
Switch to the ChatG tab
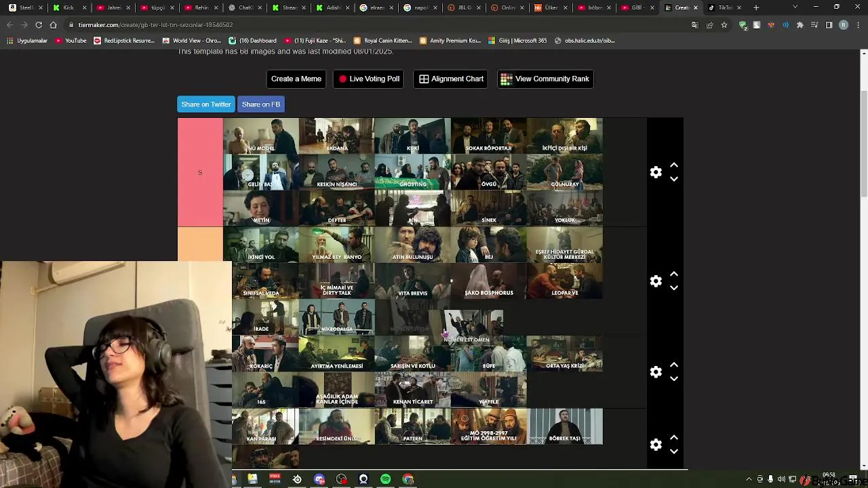(x=246, y=7)
